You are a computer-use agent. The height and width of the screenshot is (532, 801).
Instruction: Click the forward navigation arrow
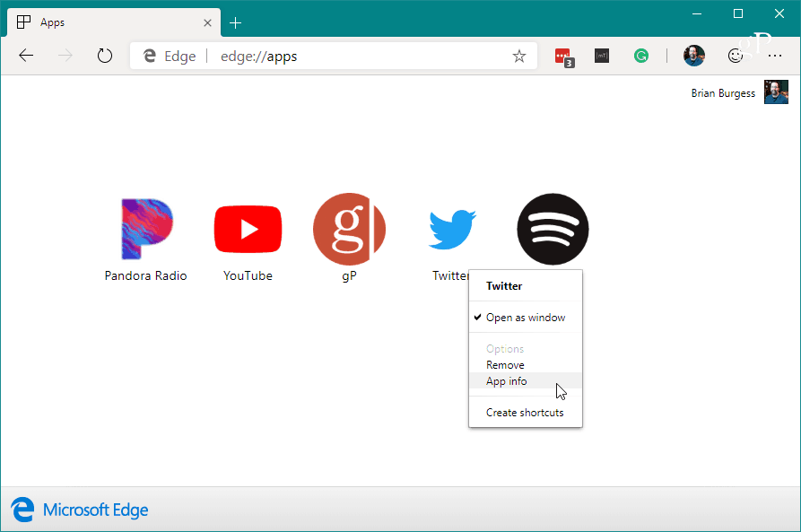(65, 56)
